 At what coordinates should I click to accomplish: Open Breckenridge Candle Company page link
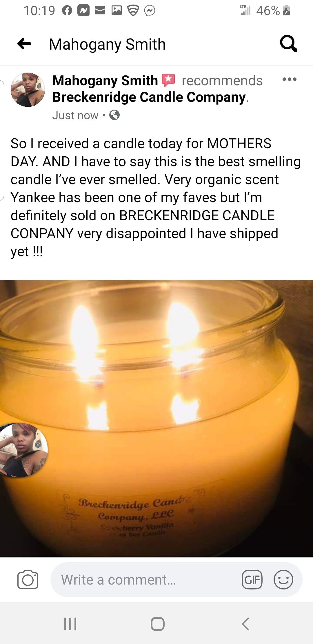[x=149, y=97]
